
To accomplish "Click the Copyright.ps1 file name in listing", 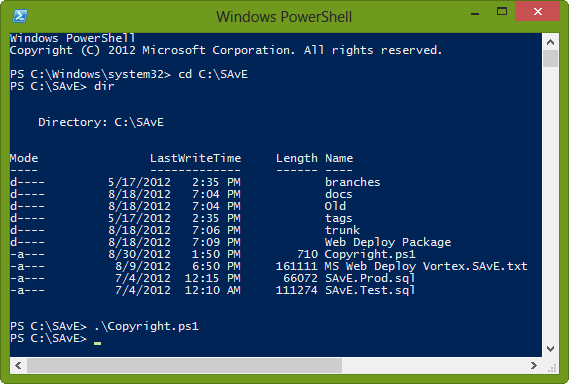I will click(370, 254).
